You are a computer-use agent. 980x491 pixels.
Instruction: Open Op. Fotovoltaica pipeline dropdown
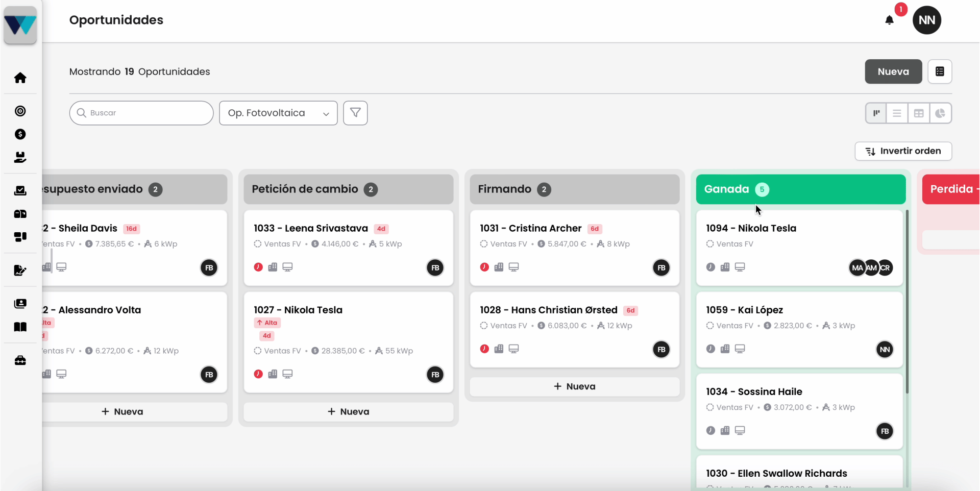278,113
